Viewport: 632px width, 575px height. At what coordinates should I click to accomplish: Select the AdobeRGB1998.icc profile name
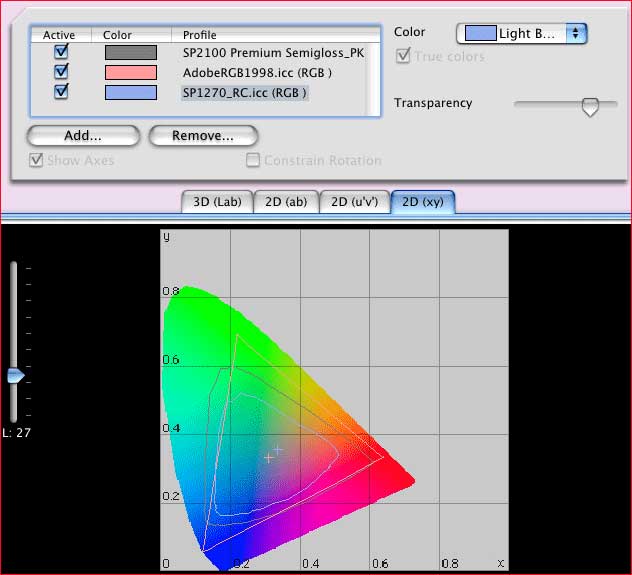257,72
